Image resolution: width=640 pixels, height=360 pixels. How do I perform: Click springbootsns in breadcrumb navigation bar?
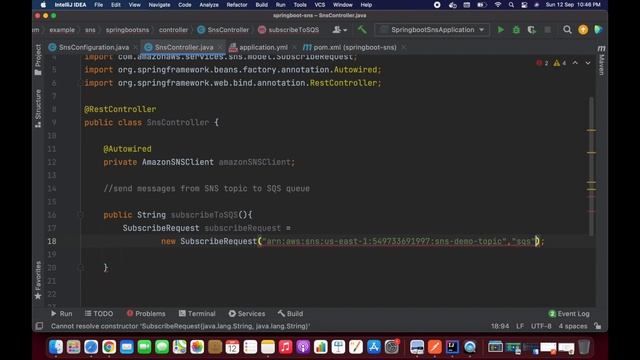pos(127,30)
